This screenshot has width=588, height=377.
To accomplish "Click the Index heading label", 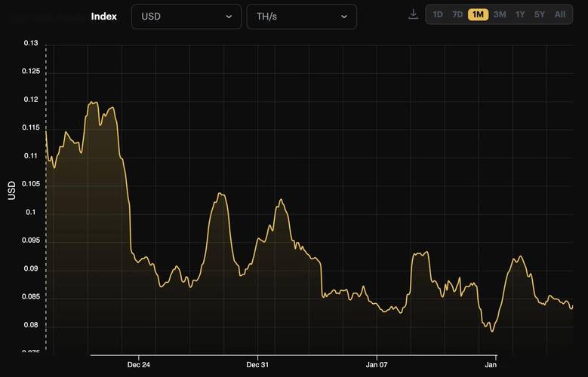I will [x=104, y=17].
